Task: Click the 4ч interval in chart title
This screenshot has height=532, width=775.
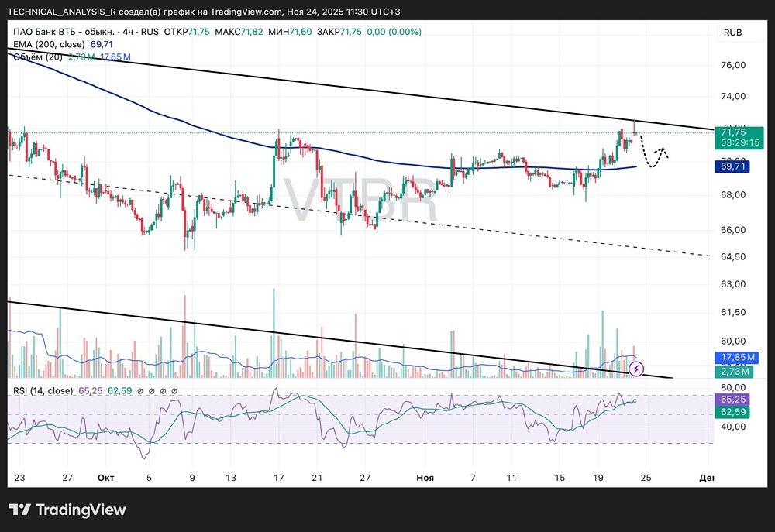Action: [x=128, y=32]
